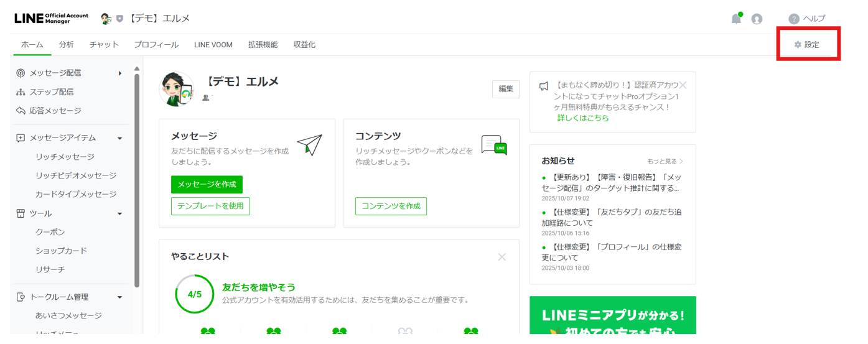Screen dimensions: 868x344
Task: Click the megaphone announcement icon
Action: [x=544, y=86]
